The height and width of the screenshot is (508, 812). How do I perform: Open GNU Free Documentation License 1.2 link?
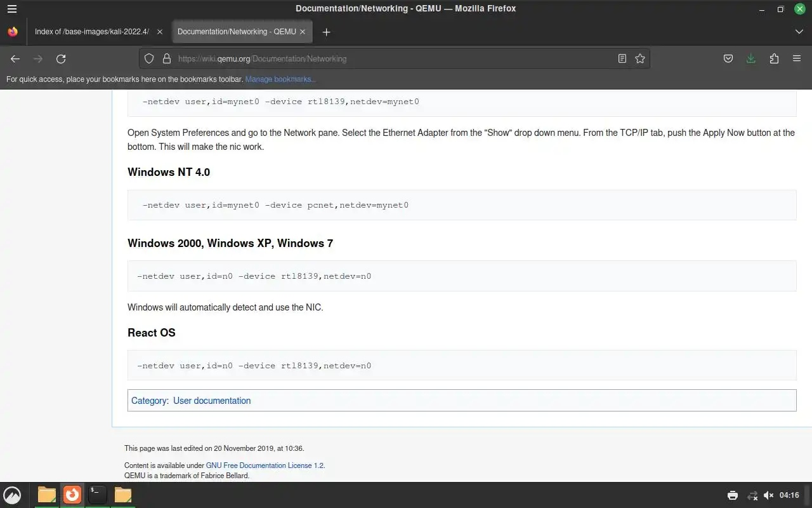tap(265, 465)
